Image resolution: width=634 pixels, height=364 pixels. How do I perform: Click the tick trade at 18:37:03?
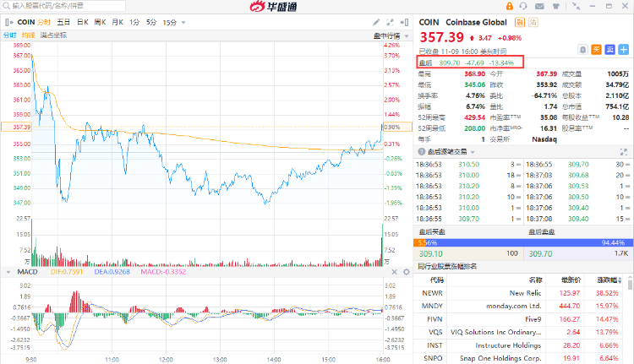pyautogui.click(x=577, y=176)
